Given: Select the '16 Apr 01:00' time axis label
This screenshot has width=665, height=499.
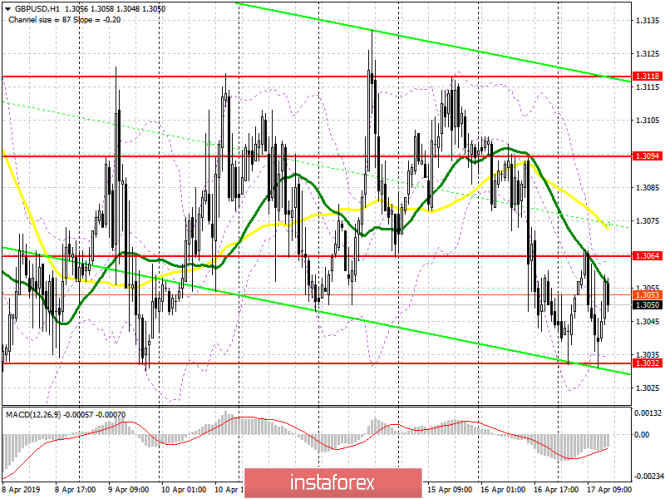Looking at the screenshot, I should 503,489.
